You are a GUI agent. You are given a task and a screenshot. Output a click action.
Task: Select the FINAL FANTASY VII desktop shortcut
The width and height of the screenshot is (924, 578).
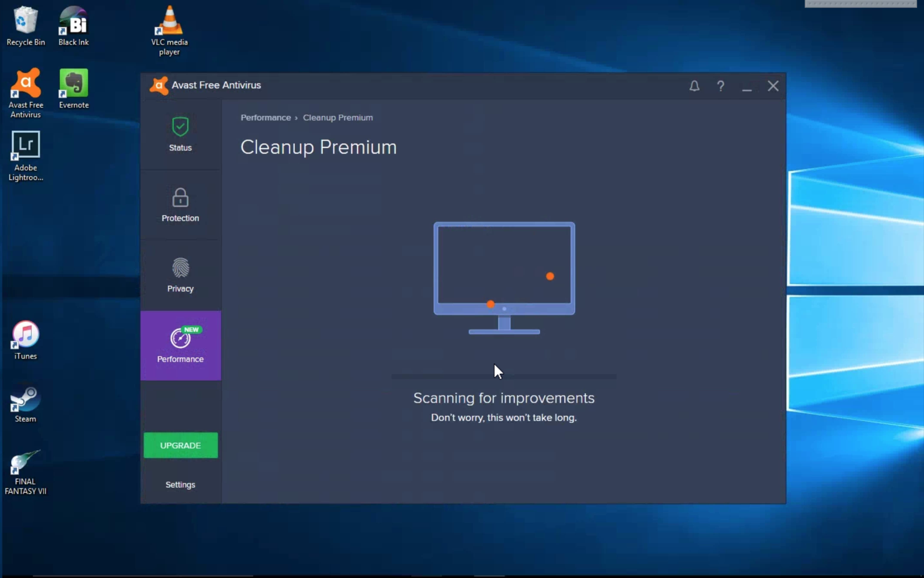coord(26,472)
